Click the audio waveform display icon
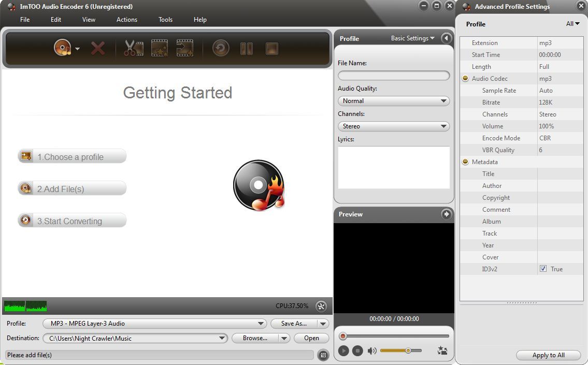This screenshot has width=588, height=365. (25, 306)
